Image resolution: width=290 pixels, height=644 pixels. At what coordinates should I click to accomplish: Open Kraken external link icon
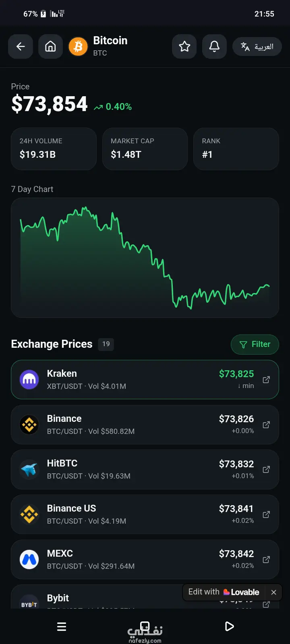[266, 380]
